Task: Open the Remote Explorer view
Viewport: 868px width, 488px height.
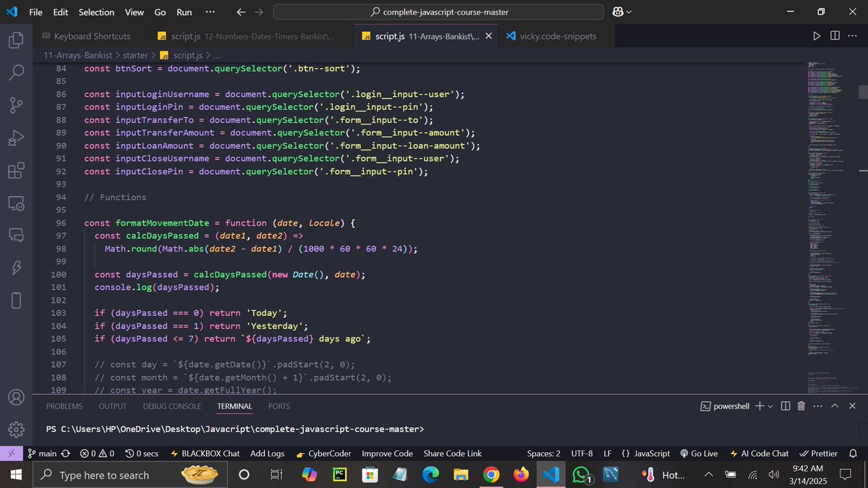Action: coord(16,203)
